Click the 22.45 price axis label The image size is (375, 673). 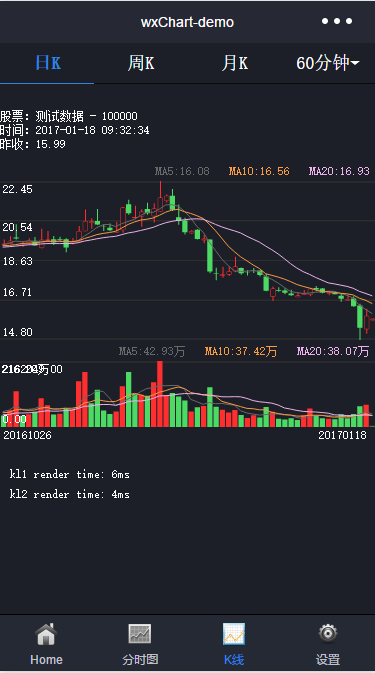(x=18, y=189)
